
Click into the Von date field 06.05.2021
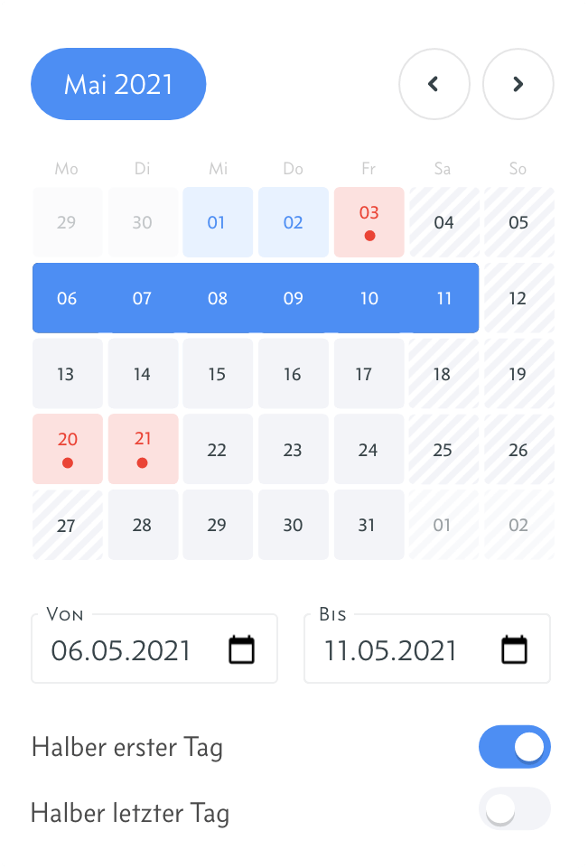(154, 649)
